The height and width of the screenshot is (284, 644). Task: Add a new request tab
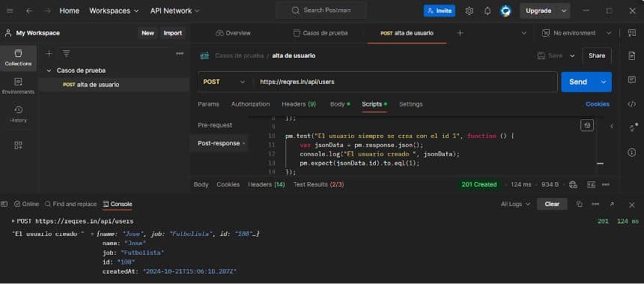pos(460,33)
